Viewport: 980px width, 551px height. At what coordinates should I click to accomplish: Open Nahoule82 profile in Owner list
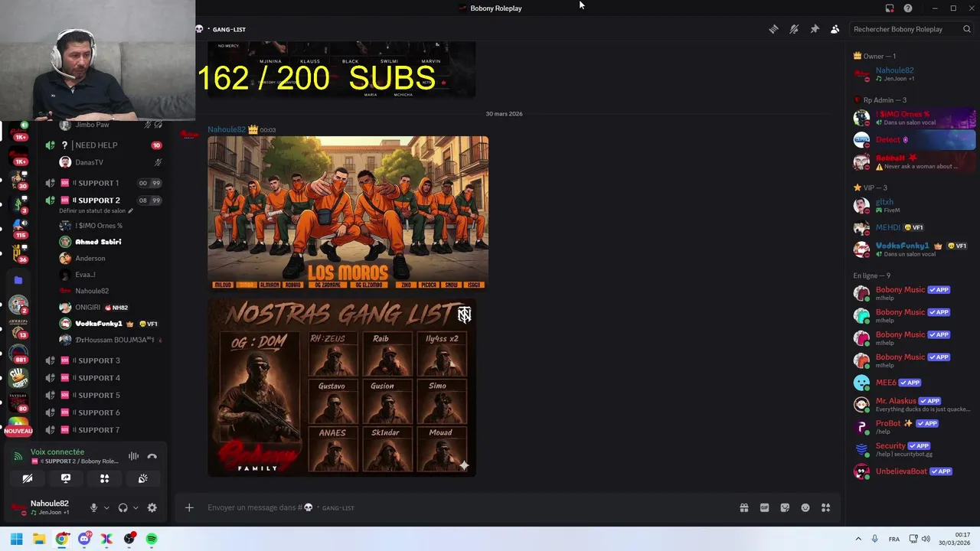[913, 73]
